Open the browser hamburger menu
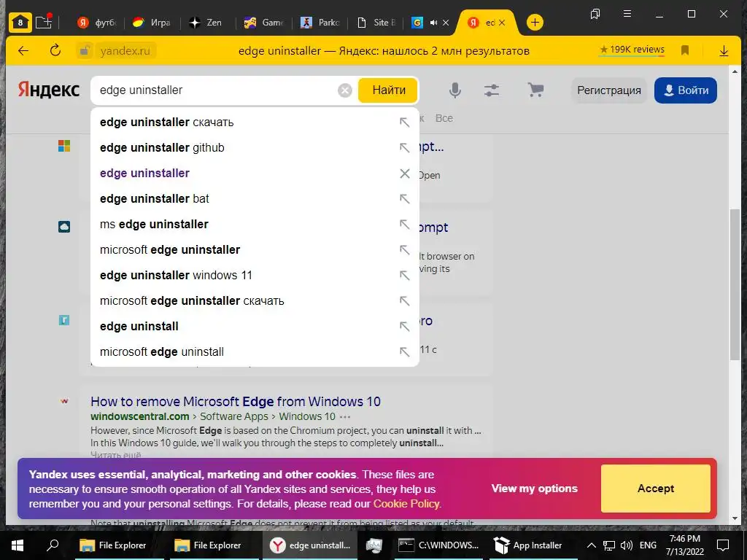The height and width of the screenshot is (560, 747). pyautogui.click(x=627, y=14)
